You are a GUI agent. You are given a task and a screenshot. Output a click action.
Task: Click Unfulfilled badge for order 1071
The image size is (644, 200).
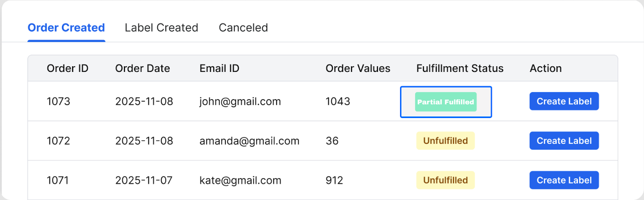tap(445, 180)
